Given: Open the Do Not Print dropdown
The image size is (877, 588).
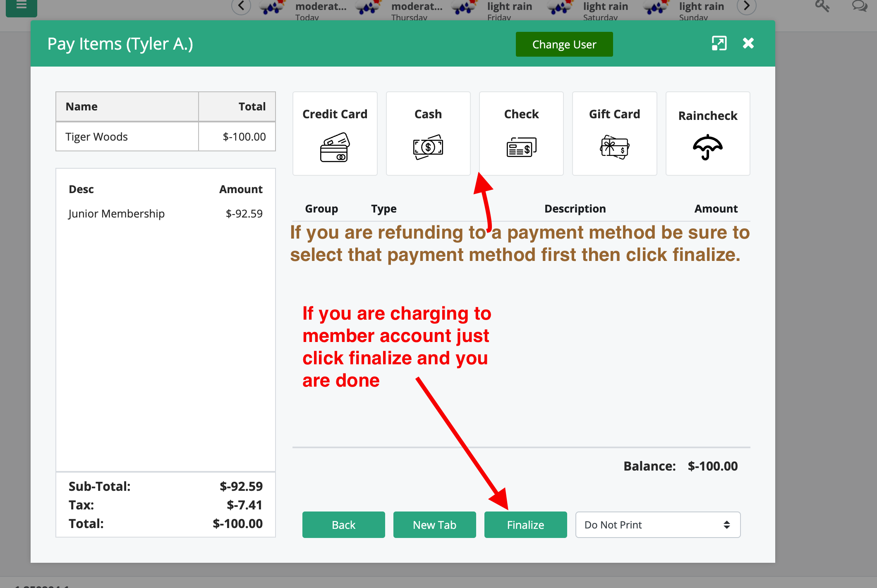Looking at the screenshot, I should [657, 525].
